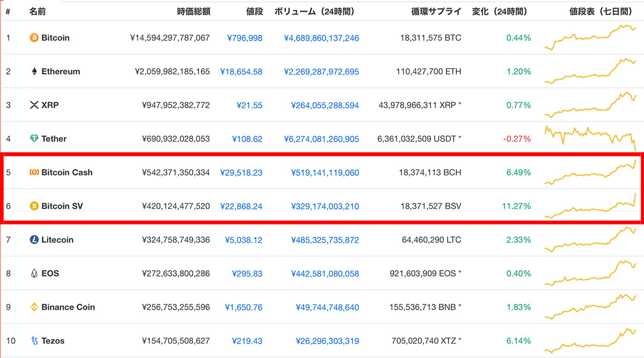Open the Binance Coin name link
Image resolution: width=644 pixels, height=358 pixels.
[x=68, y=307]
